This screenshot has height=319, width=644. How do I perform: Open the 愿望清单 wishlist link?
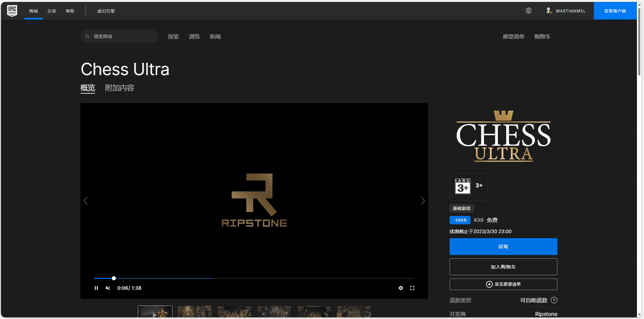(514, 36)
